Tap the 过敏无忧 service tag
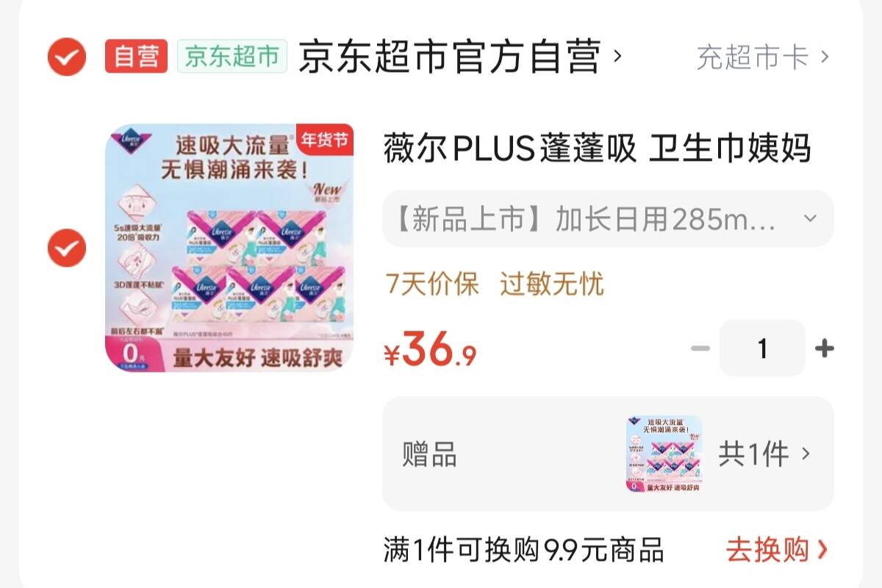Image resolution: width=882 pixels, height=588 pixels. coord(552,283)
